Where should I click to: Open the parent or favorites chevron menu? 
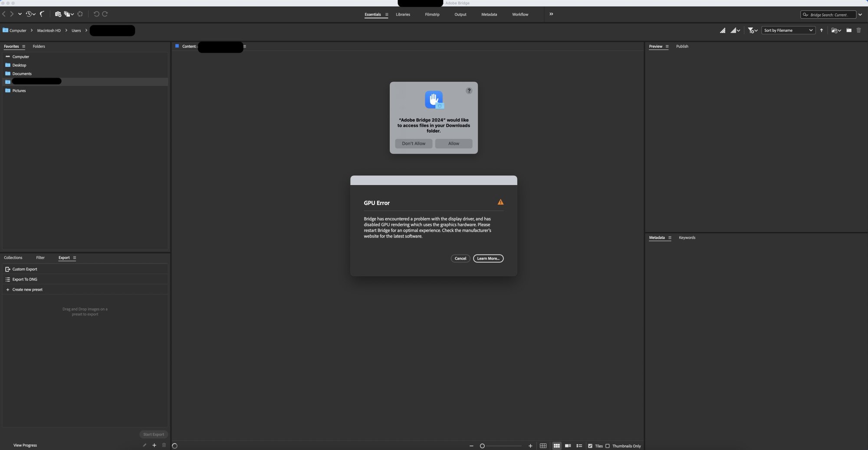(x=20, y=14)
